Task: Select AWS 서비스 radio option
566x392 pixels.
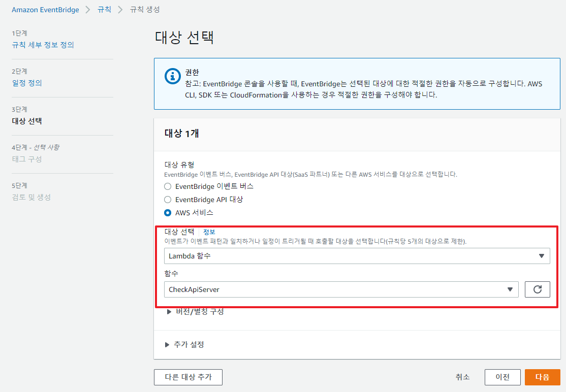Action: tap(168, 213)
